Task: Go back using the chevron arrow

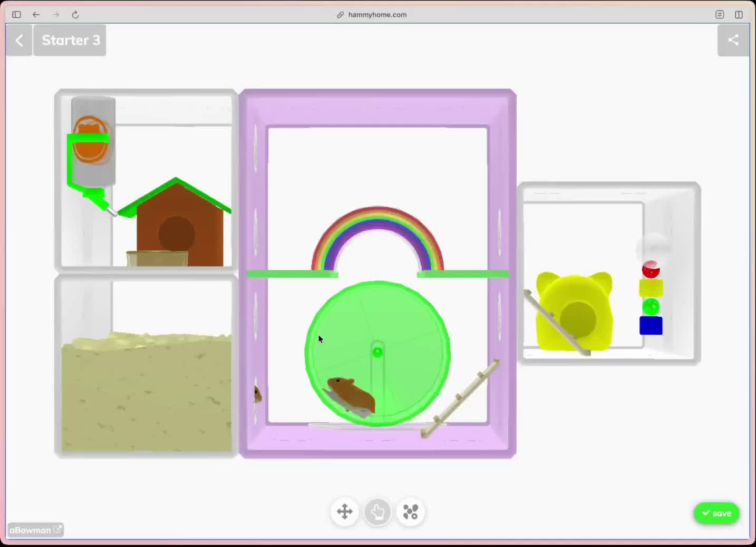Action: [x=20, y=40]
